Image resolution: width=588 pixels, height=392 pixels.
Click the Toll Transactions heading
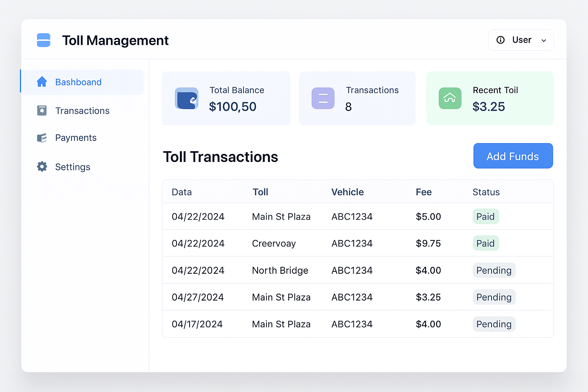point(220,157)
